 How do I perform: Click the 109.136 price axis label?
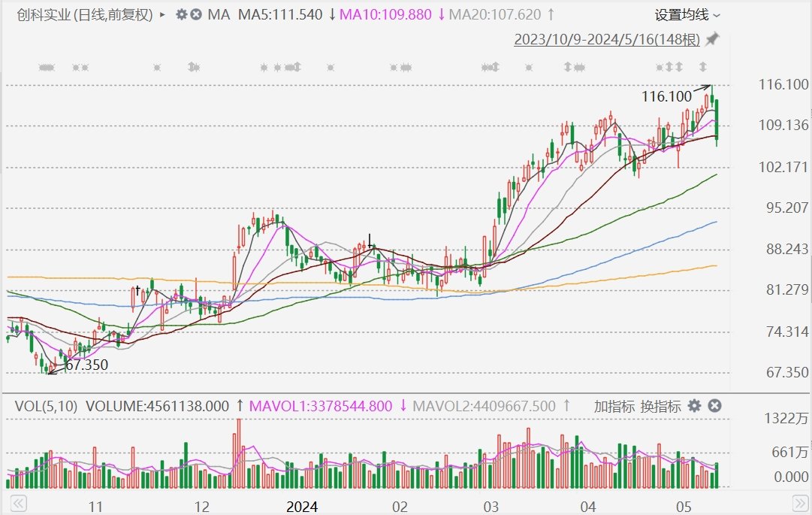point(783,125)
